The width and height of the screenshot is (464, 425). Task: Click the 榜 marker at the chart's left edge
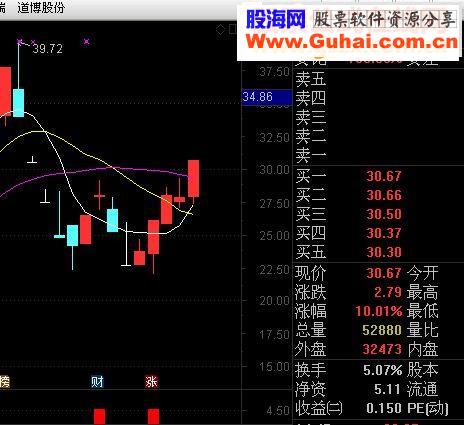(x=5, y=382)
